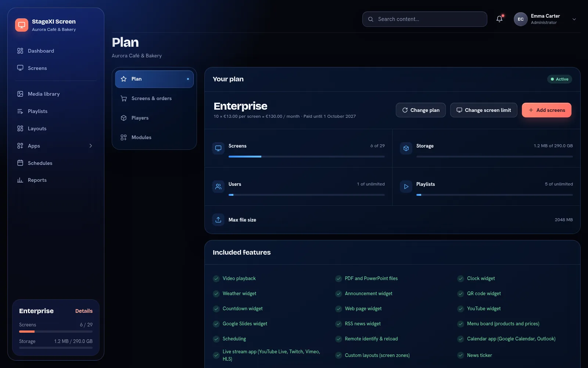
Task: Click the cart icon for Screens & orders
Action: click(124, 98)
